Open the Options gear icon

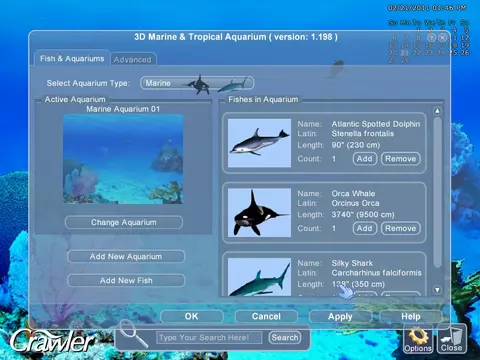click(x=418, y=340)
